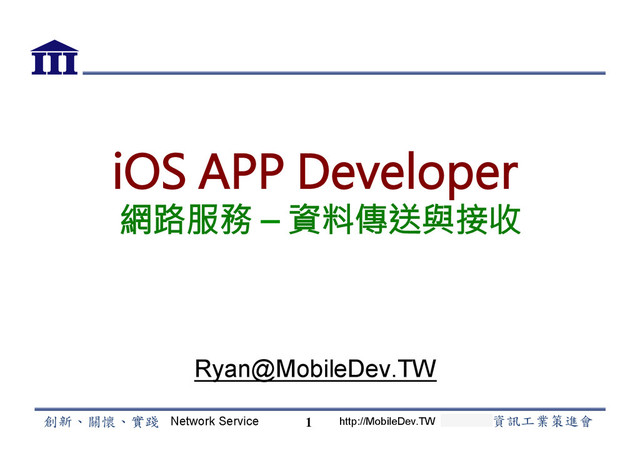Click the http://MobileDev.TW footer URL
The width and height of the screenshot is (640, 453).
(387, 421)
